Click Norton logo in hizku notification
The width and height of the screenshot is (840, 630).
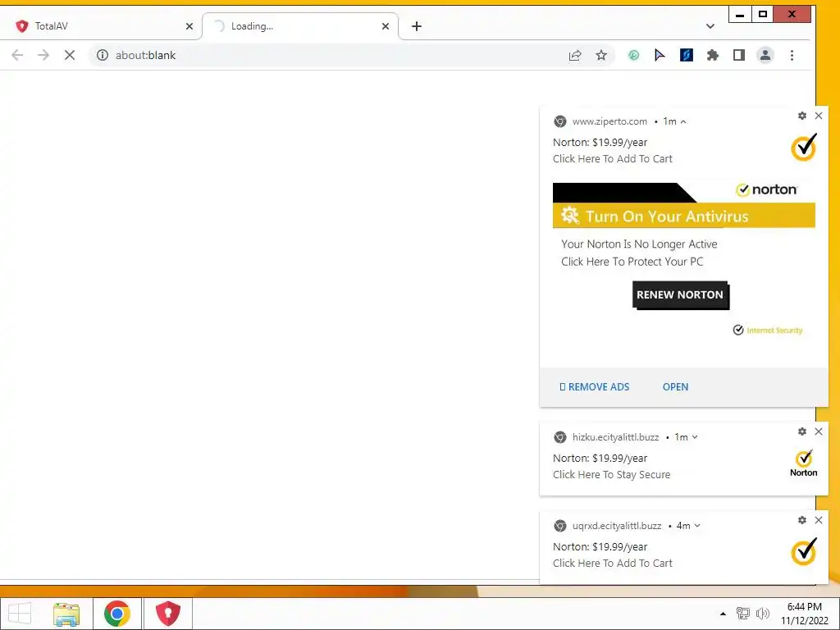tap(804, 463)
